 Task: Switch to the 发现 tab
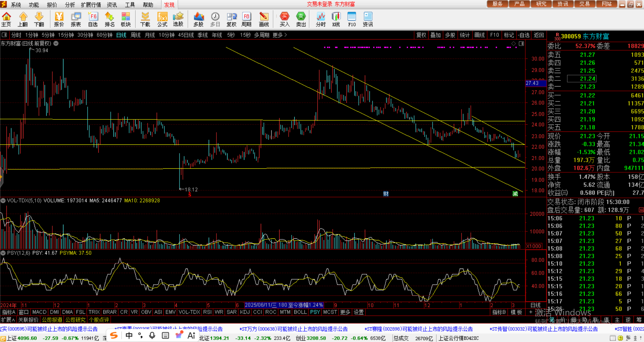coord(169,5)
